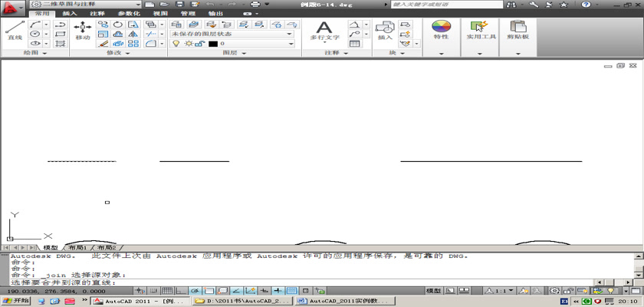The image size is (644, 307).
Task: Expand the 绘图 panel arrow
Action: [x=44, y=54]
